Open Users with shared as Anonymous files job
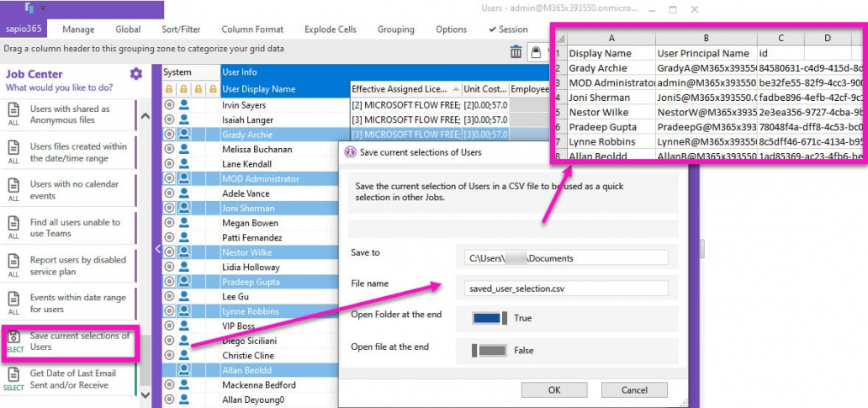This screenshot has width=868, height=408. (69, 114)
